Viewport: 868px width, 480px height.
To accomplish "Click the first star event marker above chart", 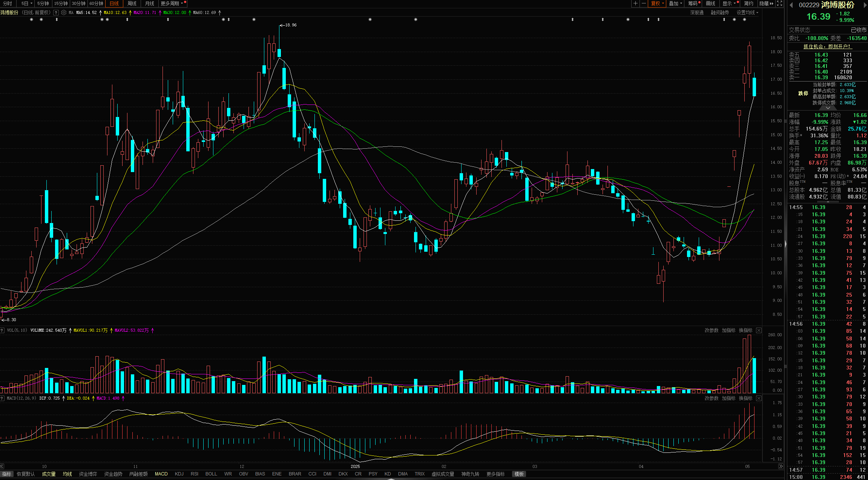I will tap(31, 19).
